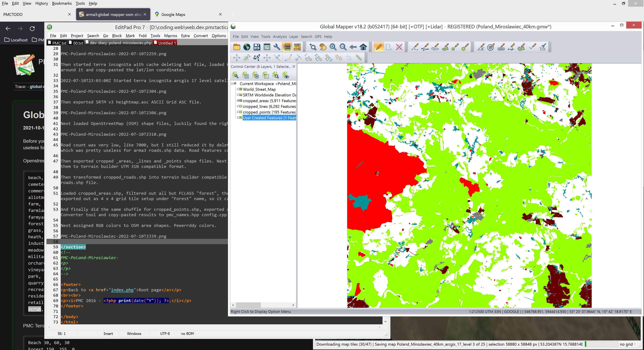Toggle the Control Center layers icon
Viewport: 644px width, 350px height.
click(x=287, y=47)
